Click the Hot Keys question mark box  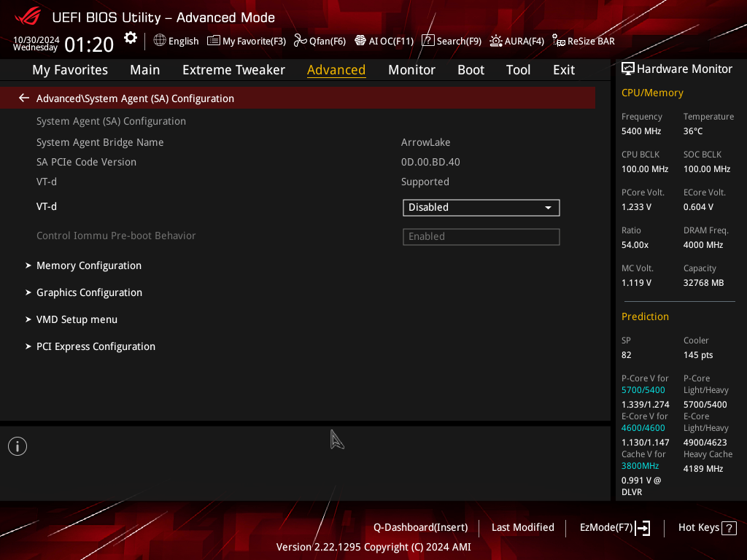point(729,528)
